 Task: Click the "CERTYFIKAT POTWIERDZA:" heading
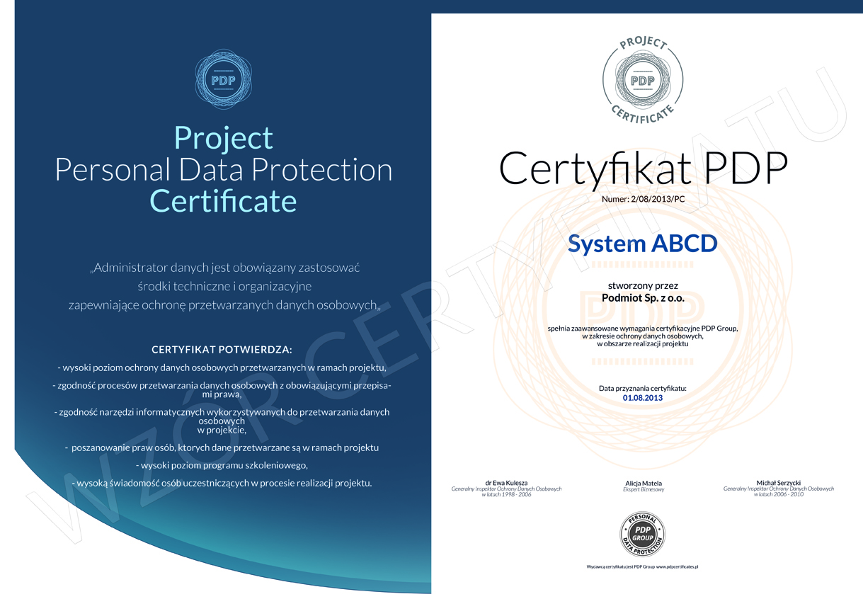[222, 350]
